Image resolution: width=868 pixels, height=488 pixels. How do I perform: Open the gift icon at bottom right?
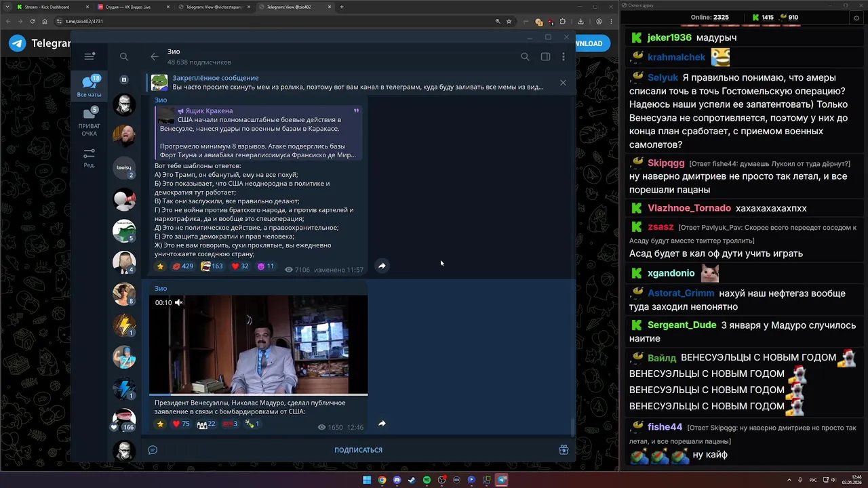point(564,450)
